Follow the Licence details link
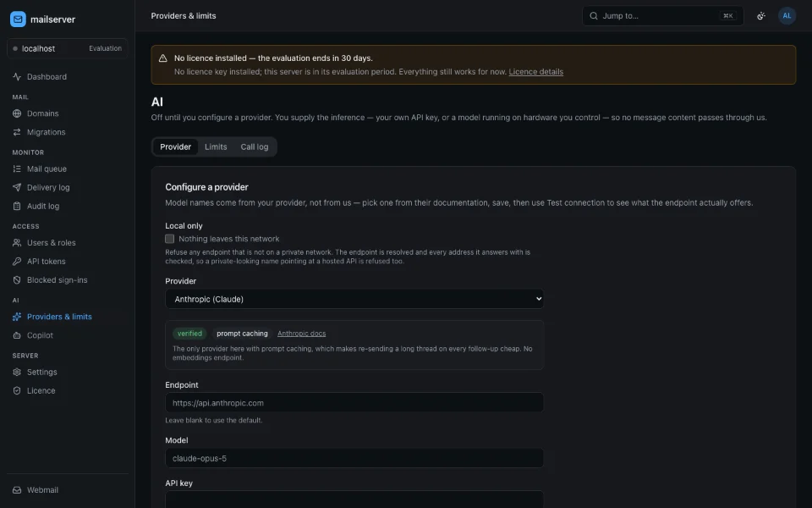Viewport: 812px width, 508px height. 535,72
